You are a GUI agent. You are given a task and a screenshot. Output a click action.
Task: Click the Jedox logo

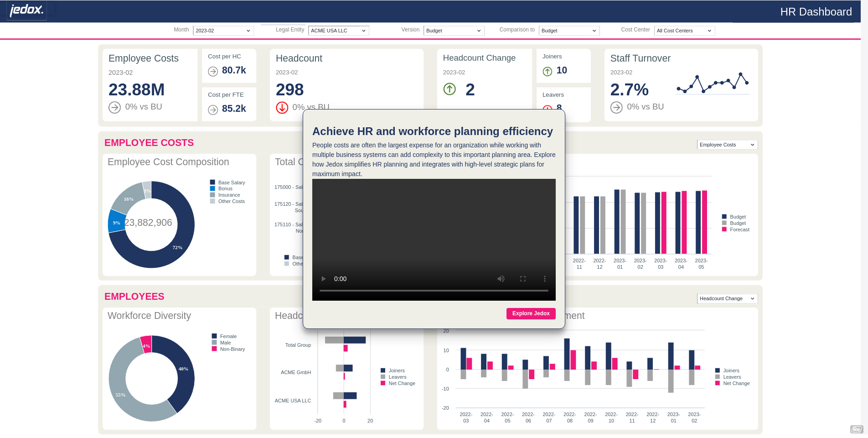tap(26, 10)
